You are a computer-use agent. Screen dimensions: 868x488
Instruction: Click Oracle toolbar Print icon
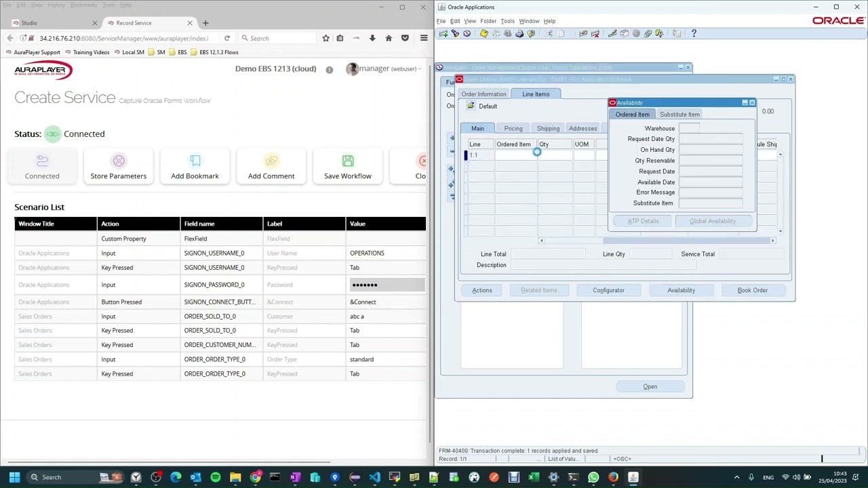coord(519,33)
